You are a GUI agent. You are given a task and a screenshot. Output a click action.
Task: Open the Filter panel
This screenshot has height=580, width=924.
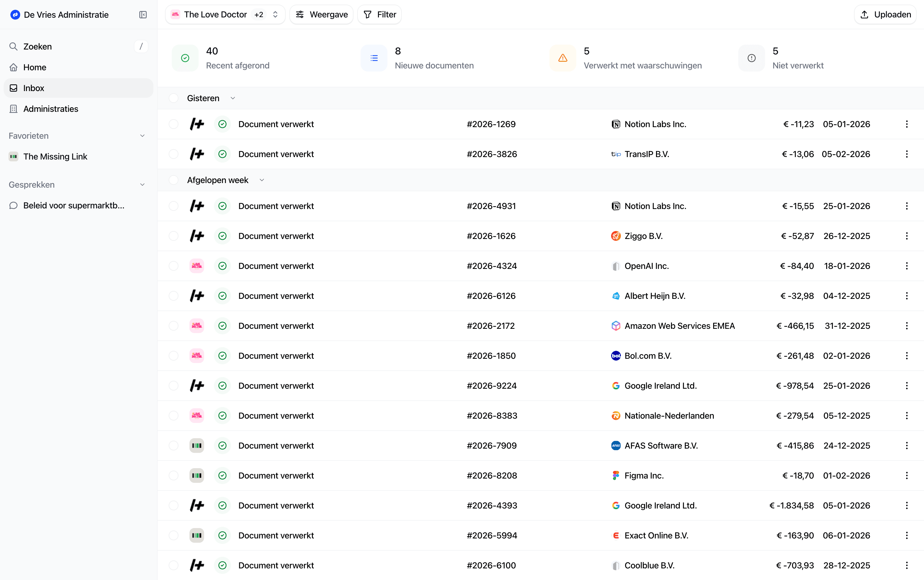click(x=379, y=14)
